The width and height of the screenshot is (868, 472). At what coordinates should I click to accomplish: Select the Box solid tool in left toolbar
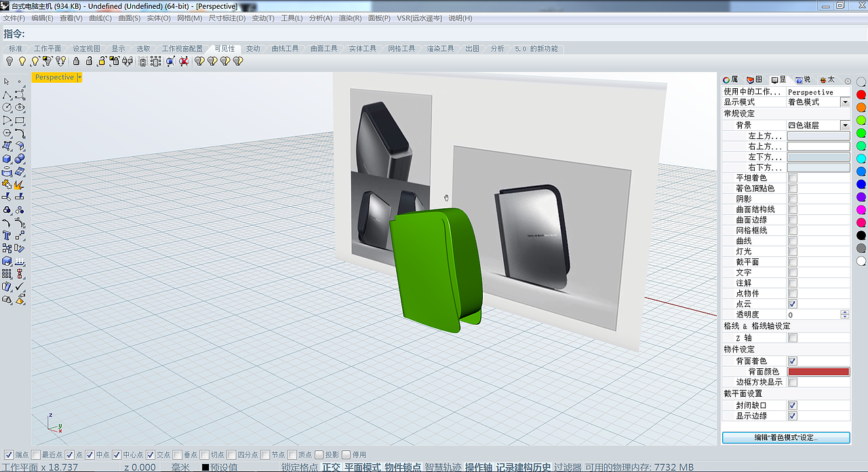tap(7, 159)
